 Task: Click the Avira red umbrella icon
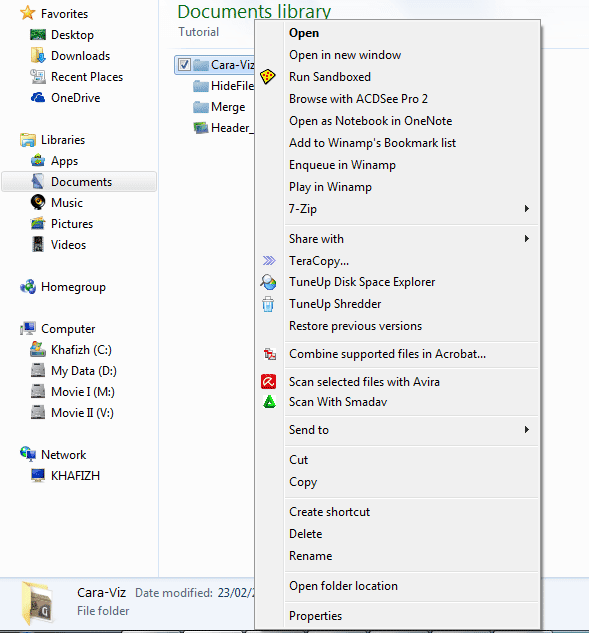point(268,381)
